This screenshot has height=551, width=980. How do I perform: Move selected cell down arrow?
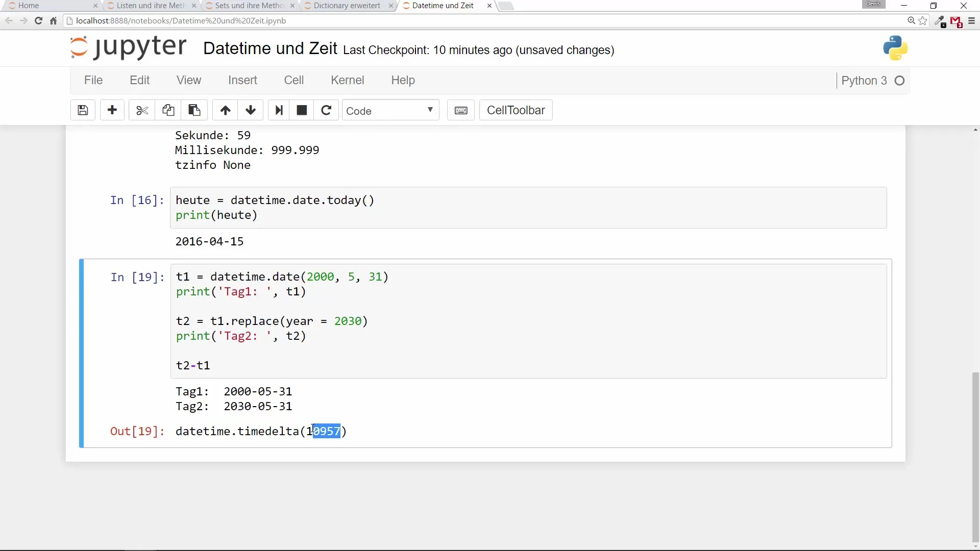coord(251,110)
